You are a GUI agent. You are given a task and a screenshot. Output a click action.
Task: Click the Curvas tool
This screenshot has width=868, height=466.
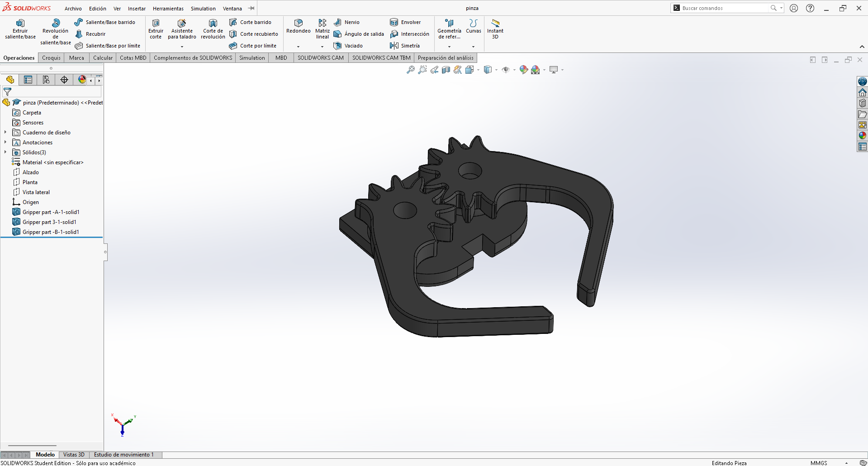[474, 26]
